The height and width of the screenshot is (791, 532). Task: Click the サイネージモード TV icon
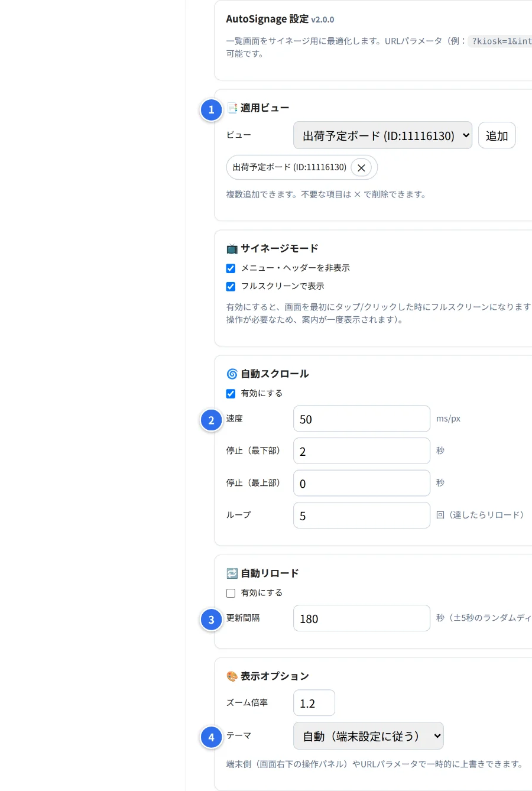click(x=232, y=249)
